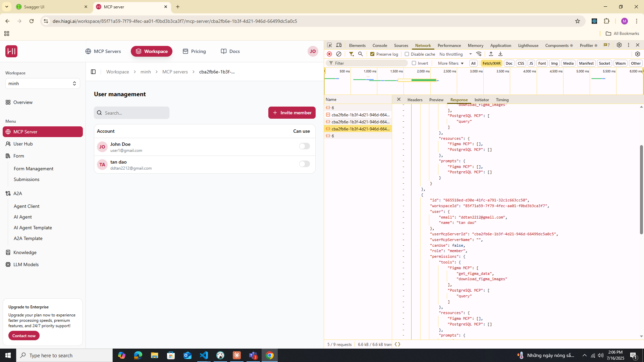Uncheck the Preserve log checkbox

tap(372, 54)
